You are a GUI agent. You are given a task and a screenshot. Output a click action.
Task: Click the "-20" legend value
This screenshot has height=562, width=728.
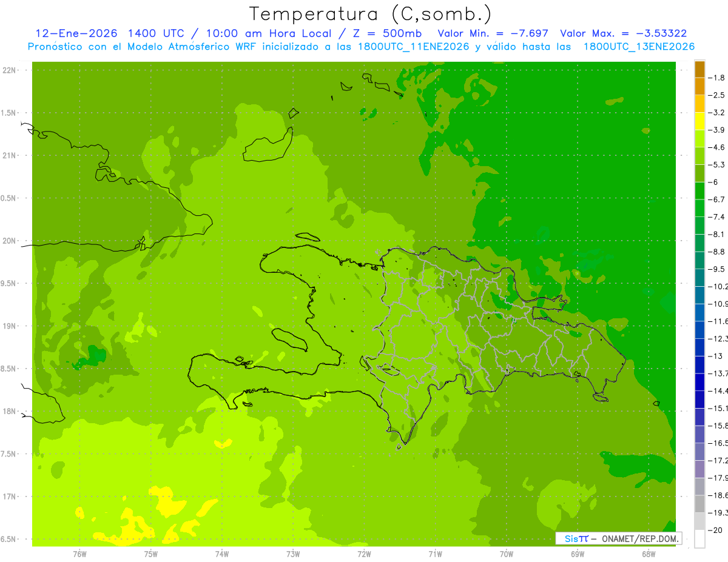point(716,530)
